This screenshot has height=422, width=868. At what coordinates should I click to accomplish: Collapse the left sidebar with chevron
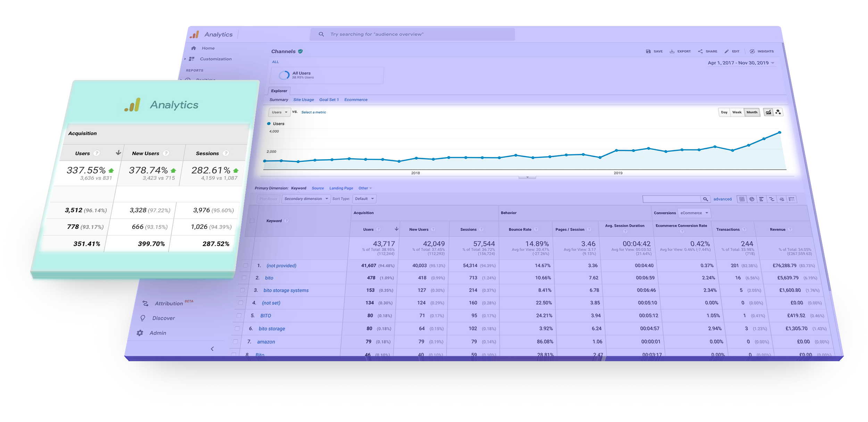coord(212,349)
